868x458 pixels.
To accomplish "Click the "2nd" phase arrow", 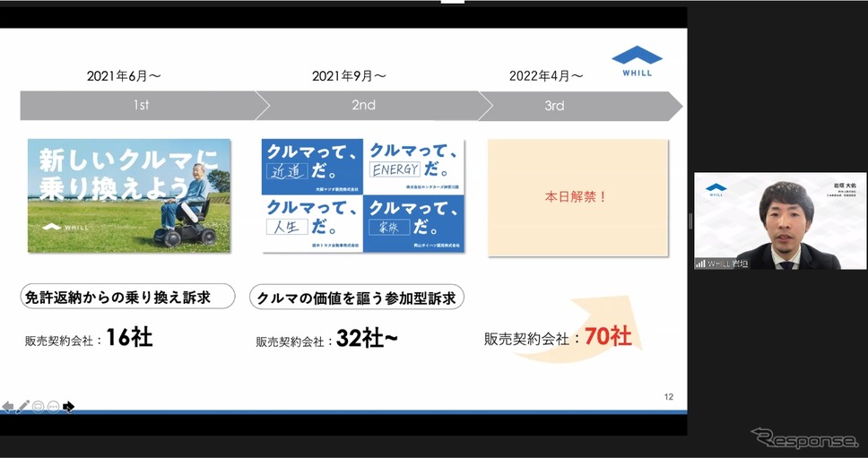I will click(x=374, y=105).
